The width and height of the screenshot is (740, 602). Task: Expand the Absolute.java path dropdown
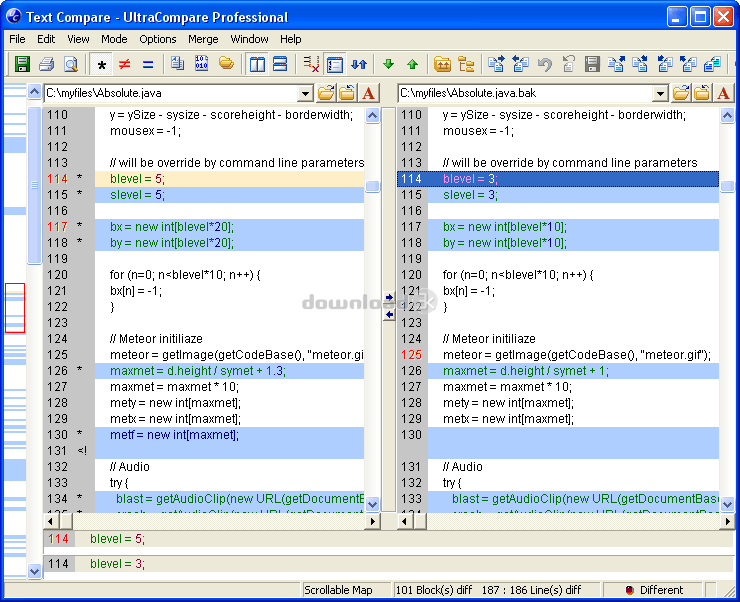[x=305, y=93]
